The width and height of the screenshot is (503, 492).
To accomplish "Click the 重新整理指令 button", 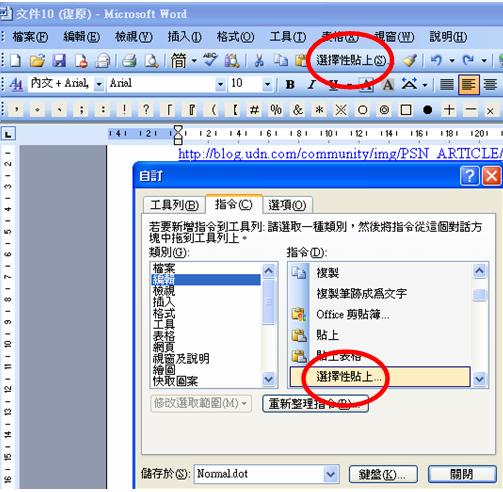I will click(x=315, y=404).
